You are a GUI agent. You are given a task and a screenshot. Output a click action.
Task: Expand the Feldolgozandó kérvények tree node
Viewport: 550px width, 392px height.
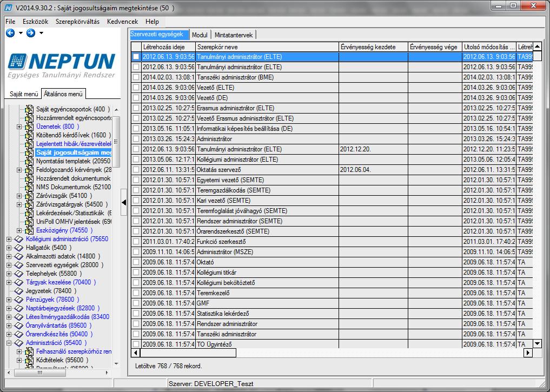tap(19, 170)
